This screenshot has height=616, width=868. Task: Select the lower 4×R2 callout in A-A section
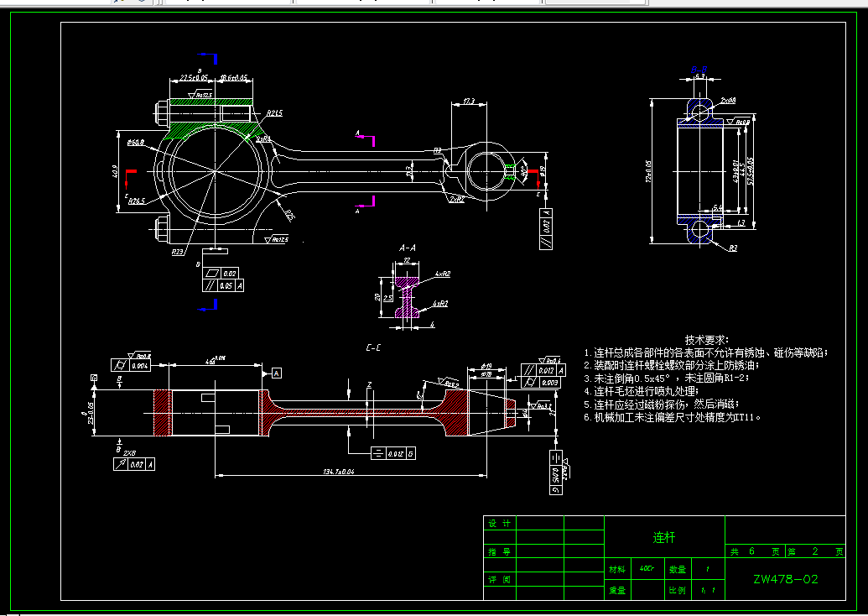[x=440, y=304]
